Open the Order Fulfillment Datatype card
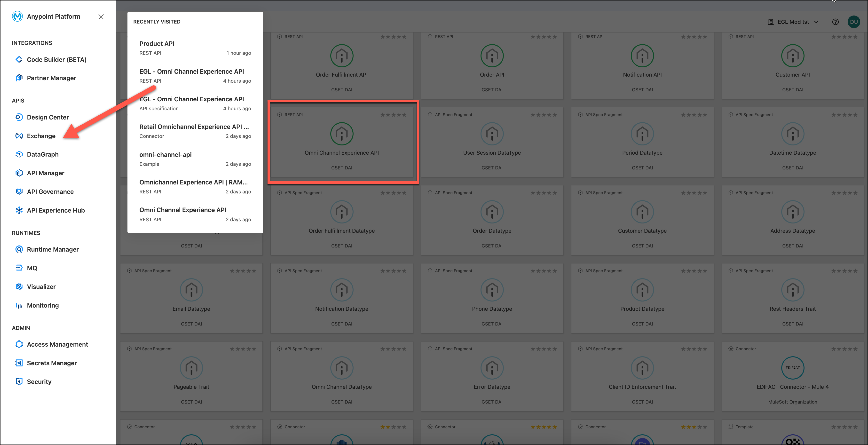 click(342, 221)
